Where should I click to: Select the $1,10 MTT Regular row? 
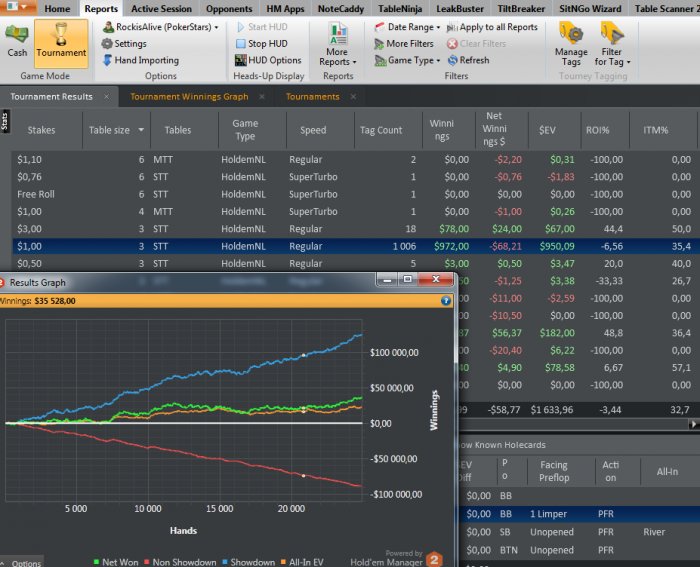tap(356, 160)
